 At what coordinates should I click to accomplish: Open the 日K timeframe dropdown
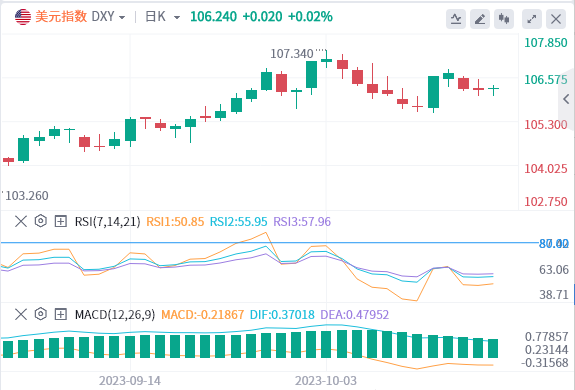[x=162, y=17]
